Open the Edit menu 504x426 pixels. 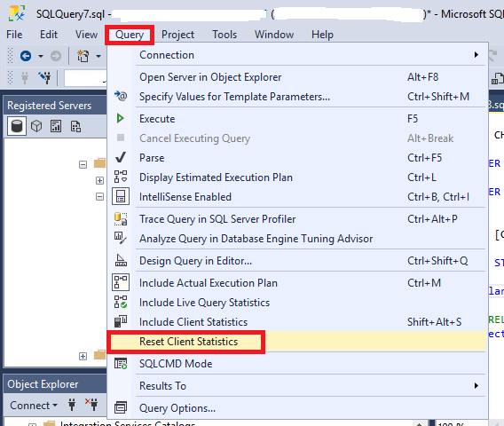49,35
